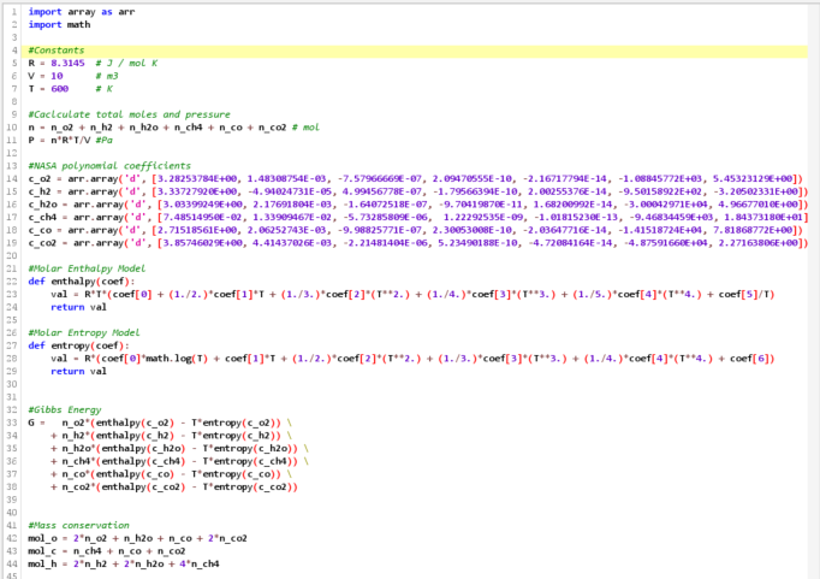Screen dimensions: 820x580
Task: Click the #Mass conservation comment
Action: click(79, 525)
